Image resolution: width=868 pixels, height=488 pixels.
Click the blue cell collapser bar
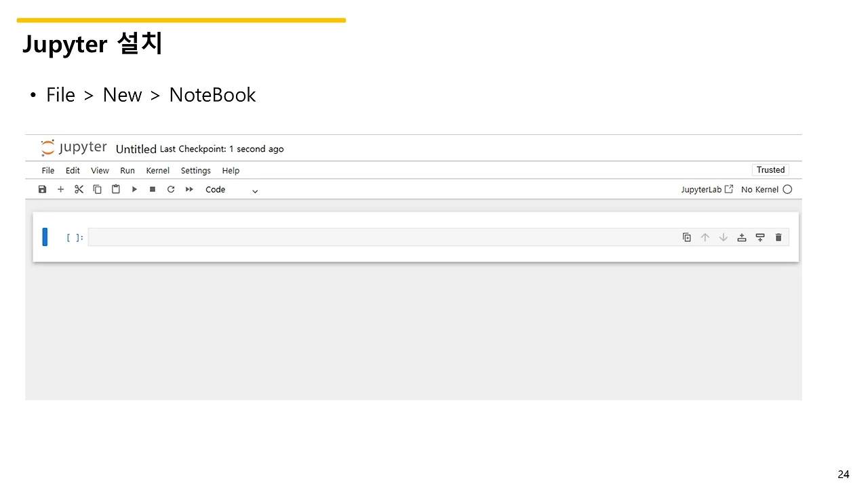tap(45, 237)
